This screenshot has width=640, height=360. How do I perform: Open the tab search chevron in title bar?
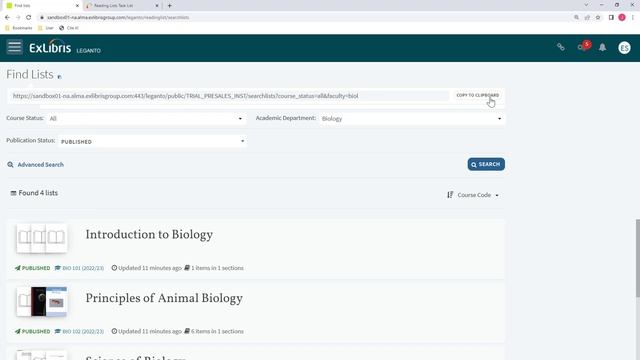586,5
